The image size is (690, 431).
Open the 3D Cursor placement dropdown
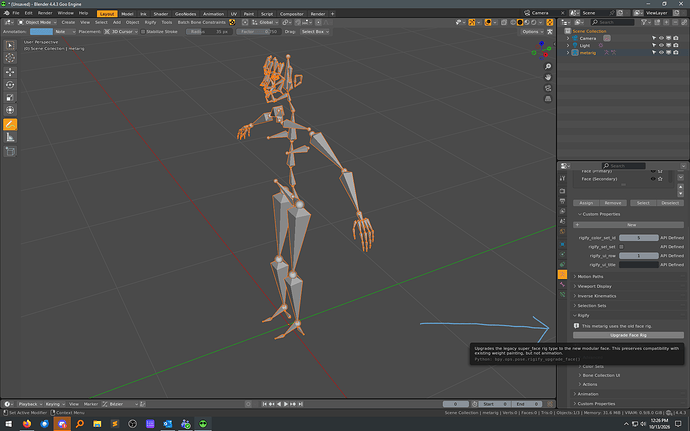point(121,32)
